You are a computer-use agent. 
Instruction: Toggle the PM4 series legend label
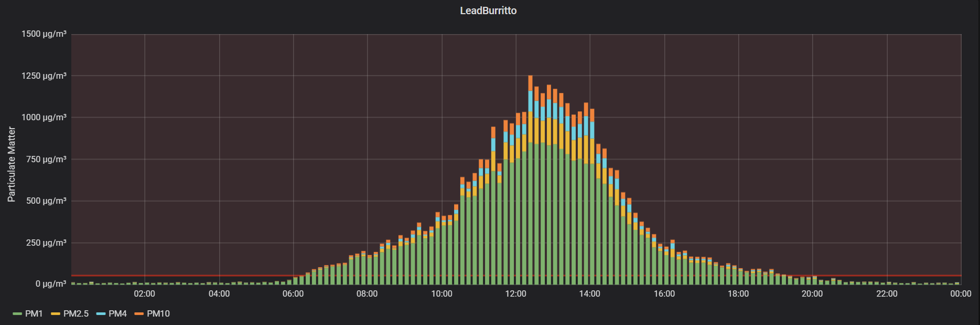pos(118,313)
